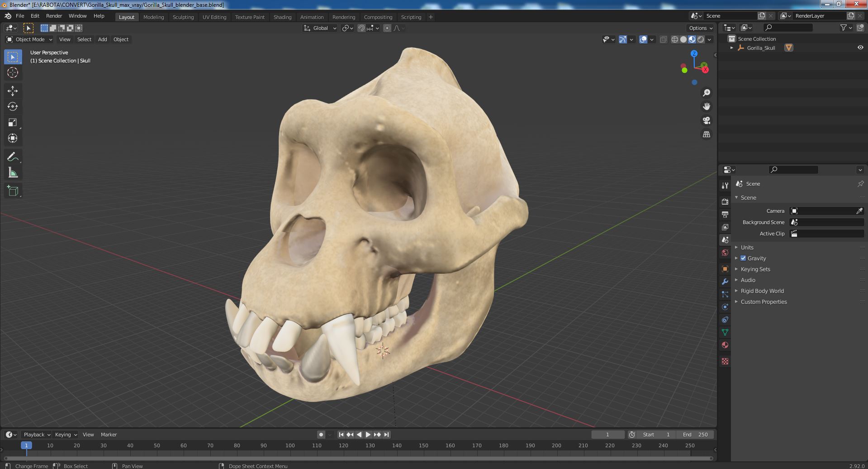The width and height of the screenshot is (868, 469).
Task: Select the Transform tool
Action: pyautogui.click(x=13, y=139)
